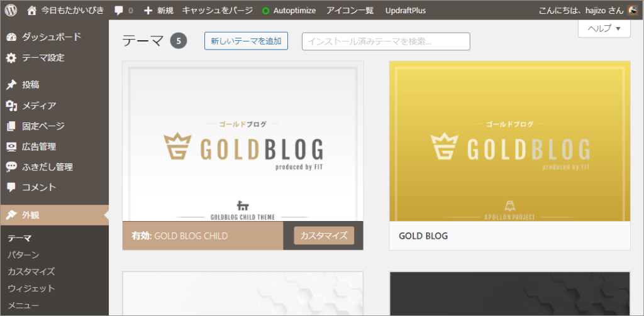
Task: Click 新規 in the admin bar
Action: pyautogui.click(x=165, y=11)
